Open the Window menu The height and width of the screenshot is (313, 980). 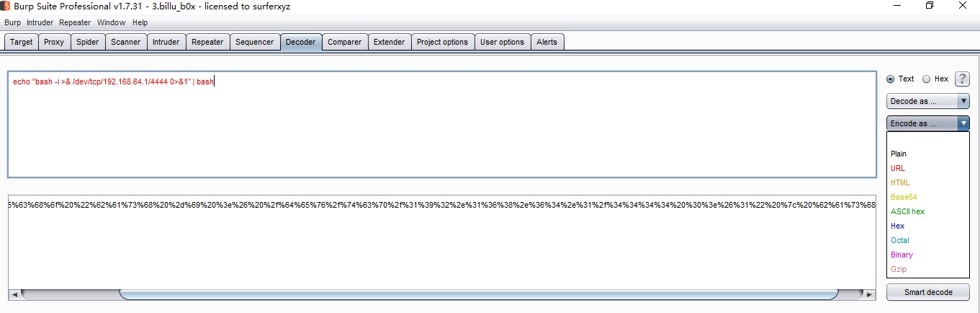112,22
